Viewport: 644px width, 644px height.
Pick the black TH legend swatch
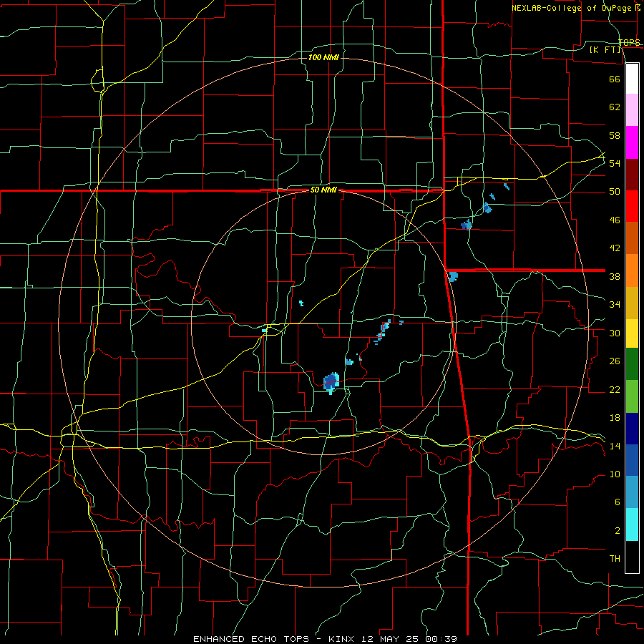(632, 557)
